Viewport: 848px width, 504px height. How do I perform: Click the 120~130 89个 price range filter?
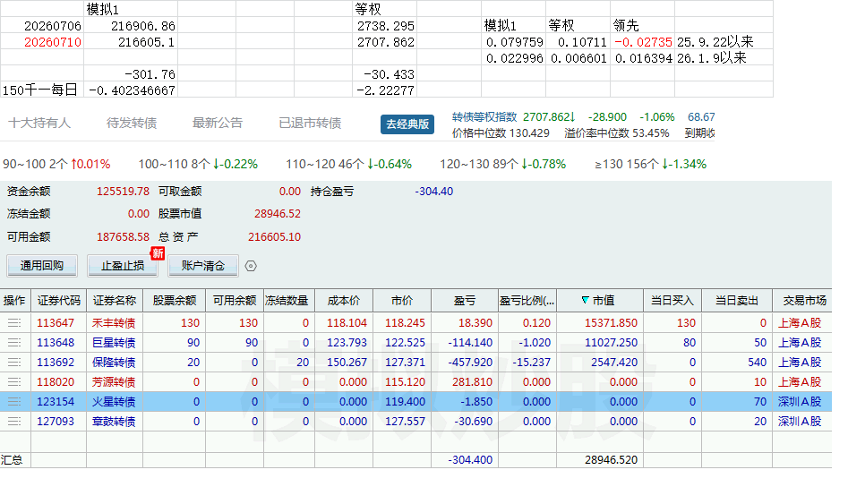[x=503, y=164]
